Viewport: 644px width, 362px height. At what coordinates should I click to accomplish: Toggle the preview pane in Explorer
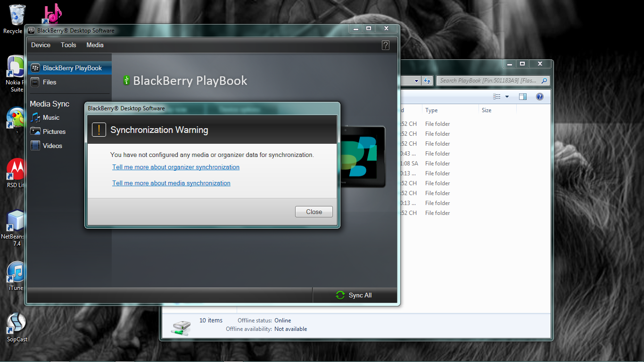click(x=522, y=97)
